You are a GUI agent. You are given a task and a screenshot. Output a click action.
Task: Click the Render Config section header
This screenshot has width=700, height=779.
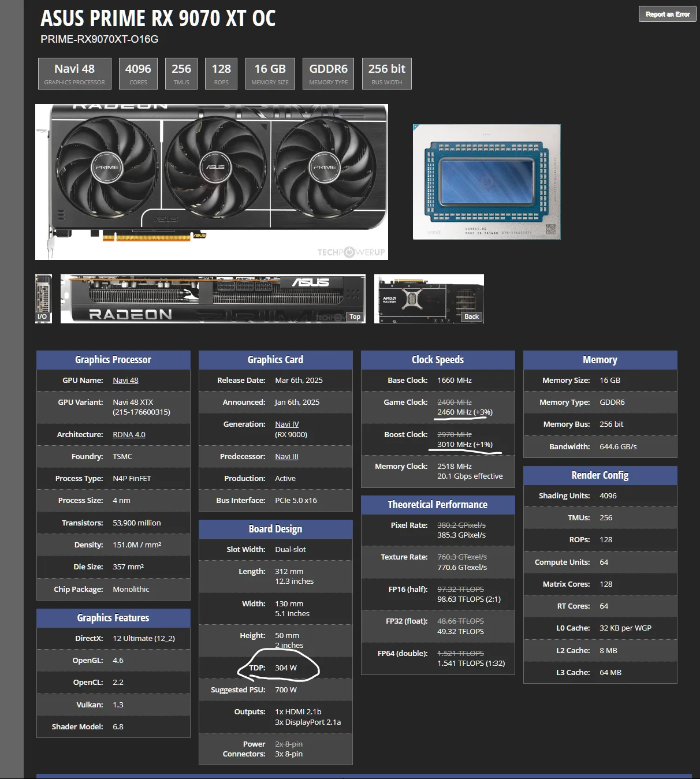600,475
